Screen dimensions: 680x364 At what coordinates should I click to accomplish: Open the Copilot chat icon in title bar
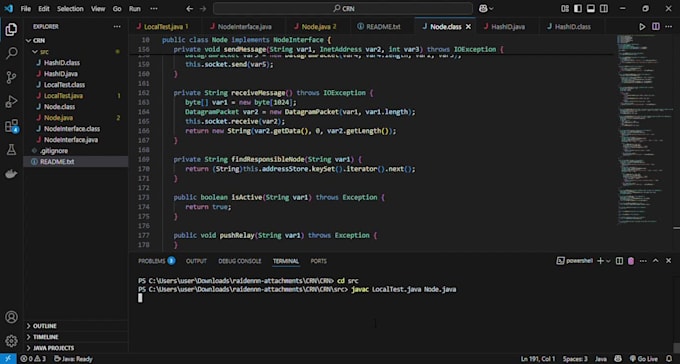click(x=483, y=8)
